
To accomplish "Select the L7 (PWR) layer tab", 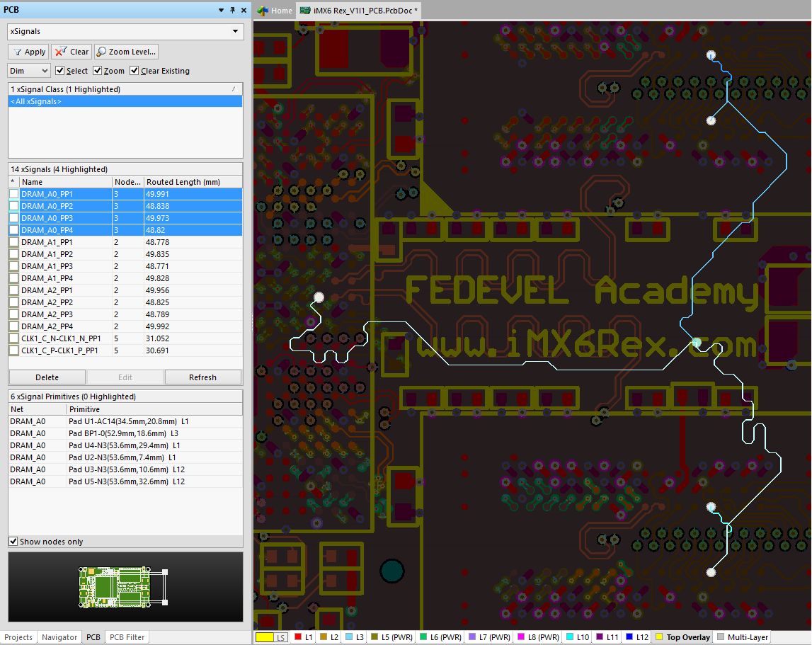I will [489, 637].
